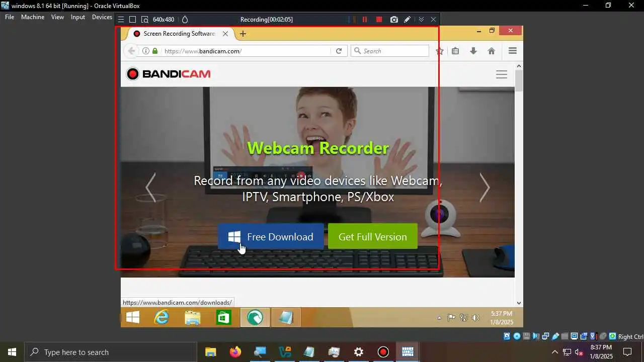The width and height of the screenshot is (644, 362).
Task: Show next slide with right arrow
Action: (x=485, y=187)
